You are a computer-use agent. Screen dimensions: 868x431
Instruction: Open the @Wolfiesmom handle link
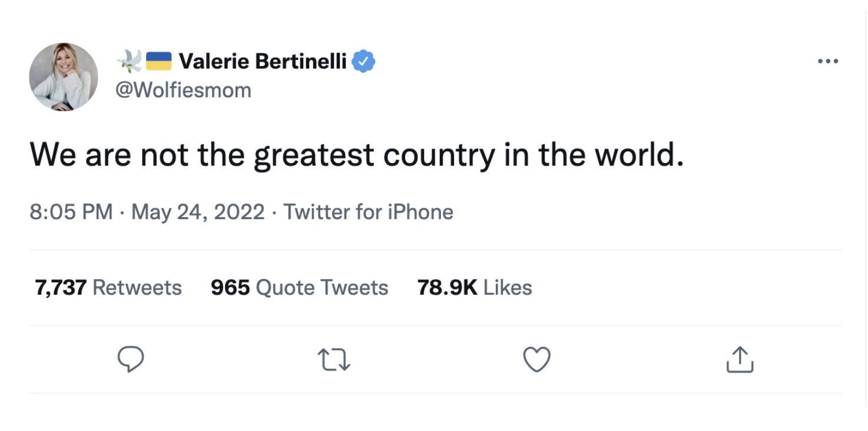(x=184, y=91)
